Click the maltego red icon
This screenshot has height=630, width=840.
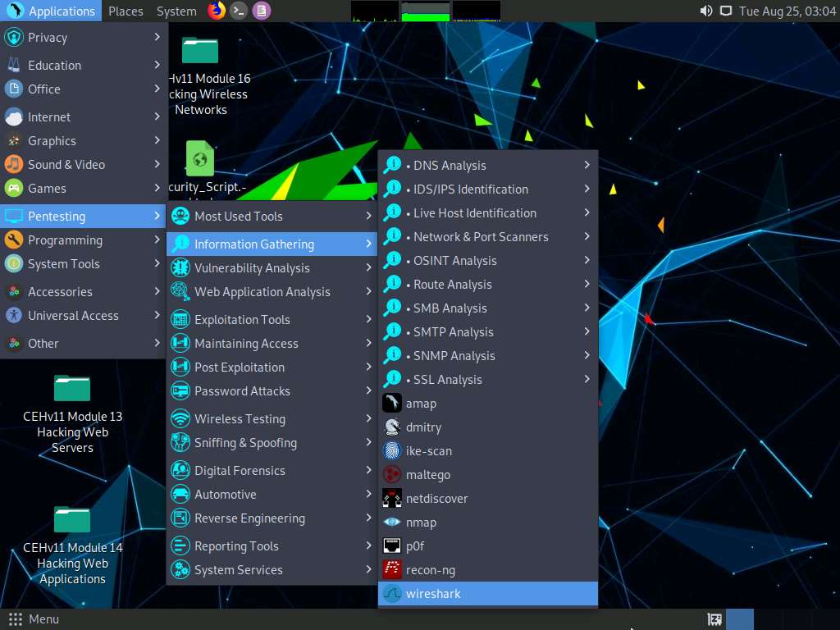[x=391, y=475]
